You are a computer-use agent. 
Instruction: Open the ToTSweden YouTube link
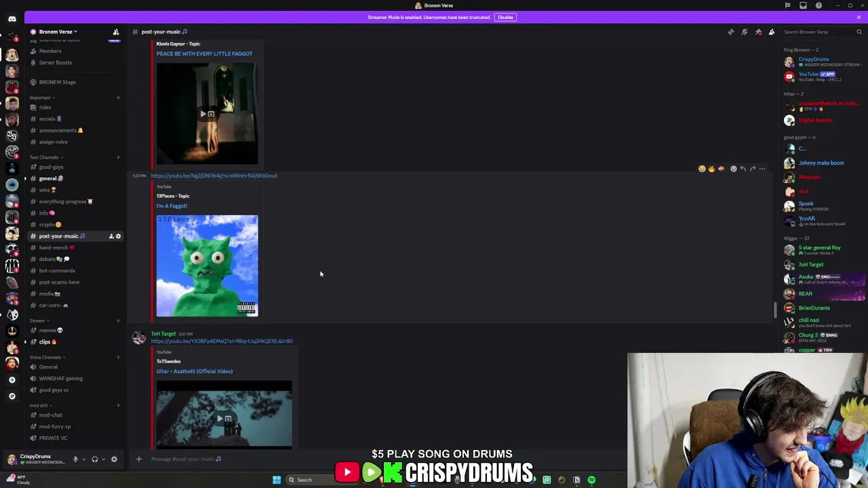coord(222,341)
